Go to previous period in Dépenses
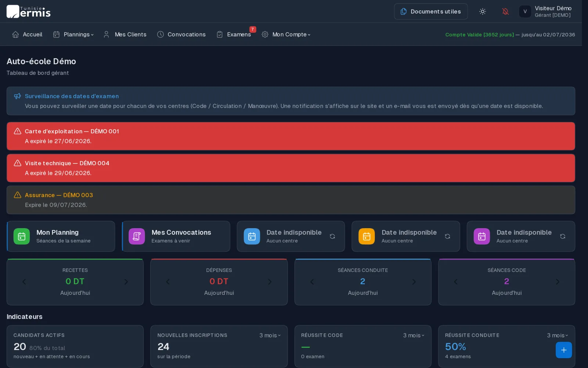The image size is (588, 368). click(x=168, y=282)
